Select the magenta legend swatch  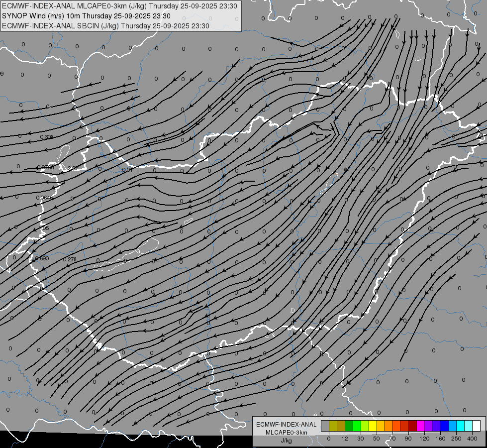(x=421, y=426)
